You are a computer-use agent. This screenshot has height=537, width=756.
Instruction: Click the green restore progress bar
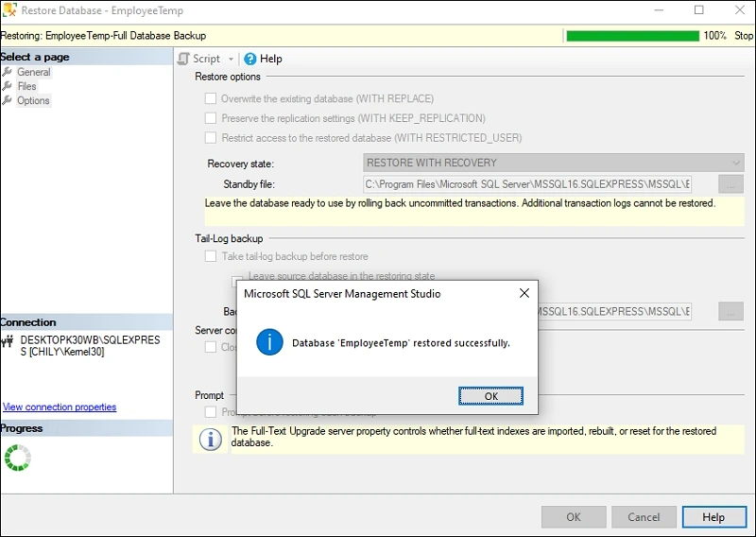coord(632,36)
